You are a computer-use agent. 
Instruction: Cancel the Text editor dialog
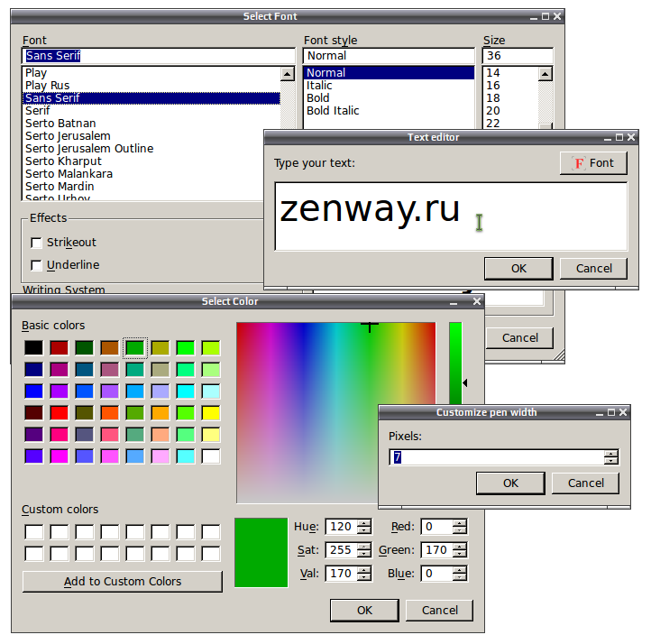point(593,269)
